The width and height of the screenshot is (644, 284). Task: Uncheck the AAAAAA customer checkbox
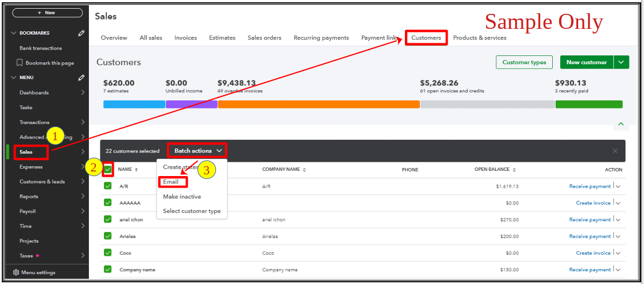(107, 203)
